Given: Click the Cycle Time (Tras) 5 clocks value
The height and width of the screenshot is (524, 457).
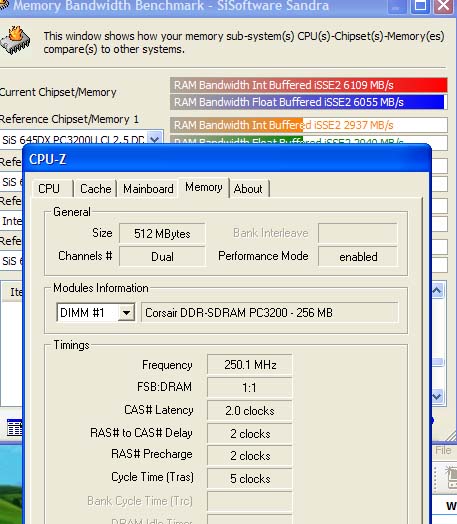Looking at the screenshot, I should click(x=250, y=478).
